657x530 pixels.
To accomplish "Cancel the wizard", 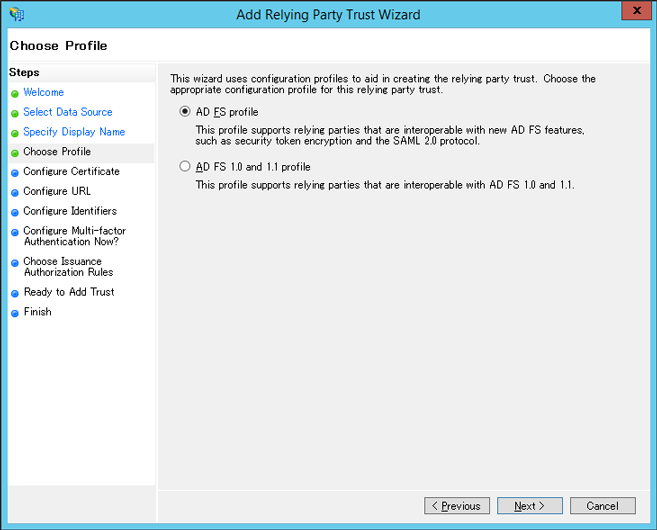I will pos(603,506).
